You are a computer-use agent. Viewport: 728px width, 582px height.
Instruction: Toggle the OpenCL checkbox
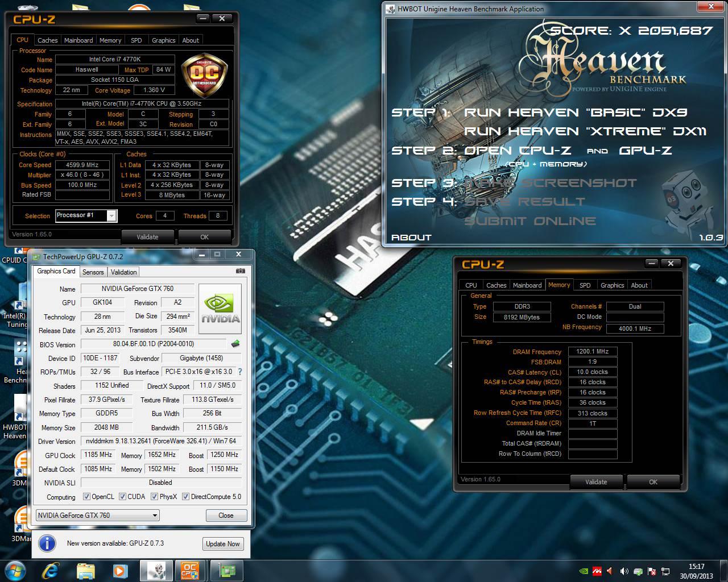pyautogui.click(x=86, y=496)
